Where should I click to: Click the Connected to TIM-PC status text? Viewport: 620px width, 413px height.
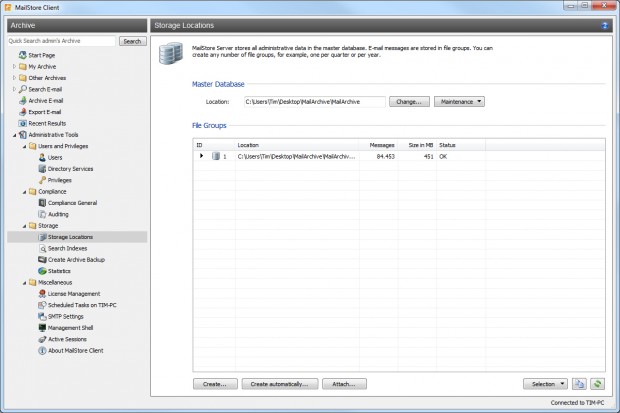tap(577, 403)
